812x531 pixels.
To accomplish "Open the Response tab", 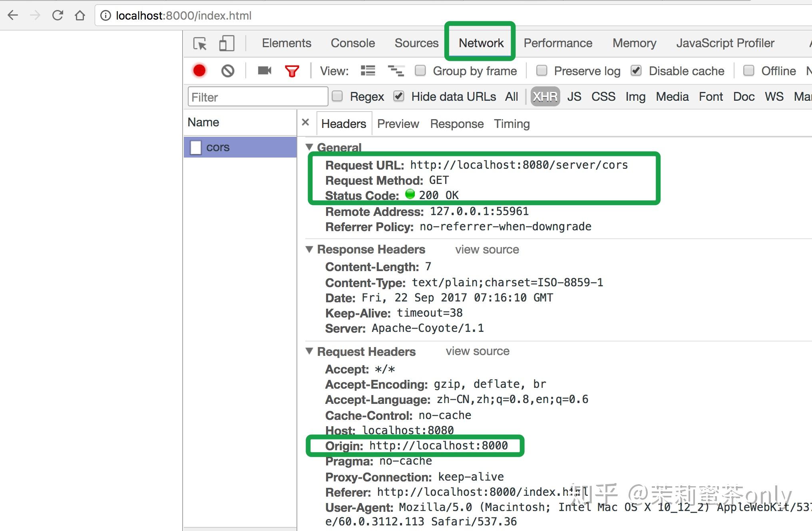I will pos(456,124).
